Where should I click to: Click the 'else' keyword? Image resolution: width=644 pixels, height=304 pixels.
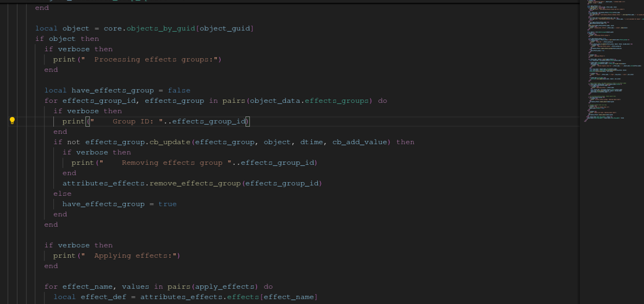click(x=62, y=194)
